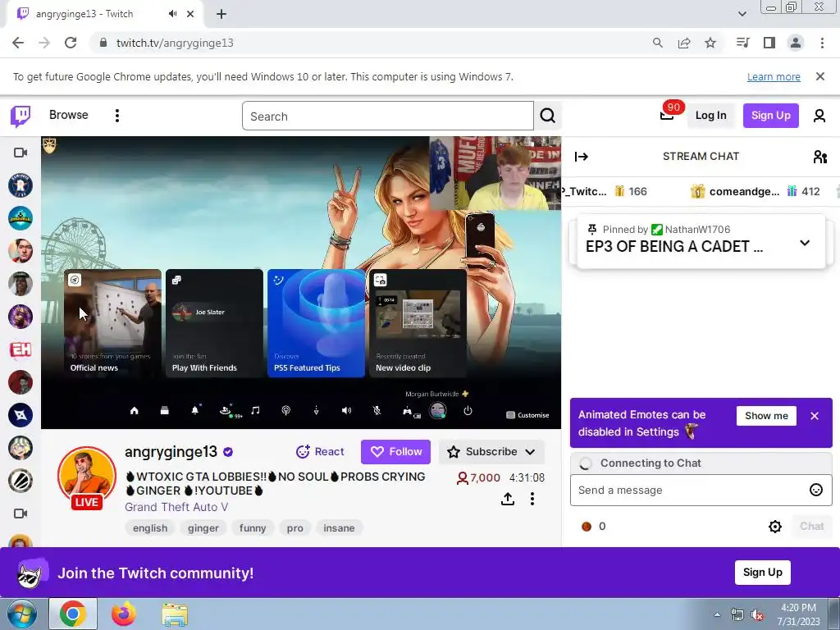840x630 pixels.
Task: Open the emote picker smiley icon
Action: pyautogui.click(x=815, y=490)
